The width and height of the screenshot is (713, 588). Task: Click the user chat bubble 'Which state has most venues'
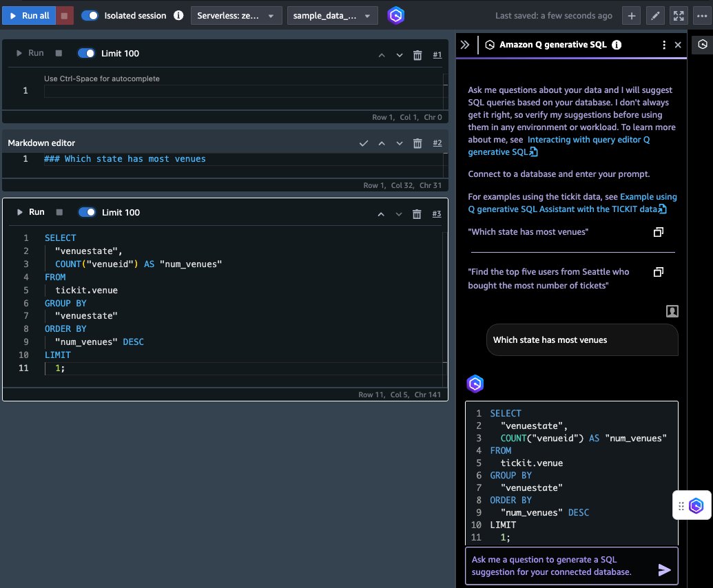(x=582, y=340)
